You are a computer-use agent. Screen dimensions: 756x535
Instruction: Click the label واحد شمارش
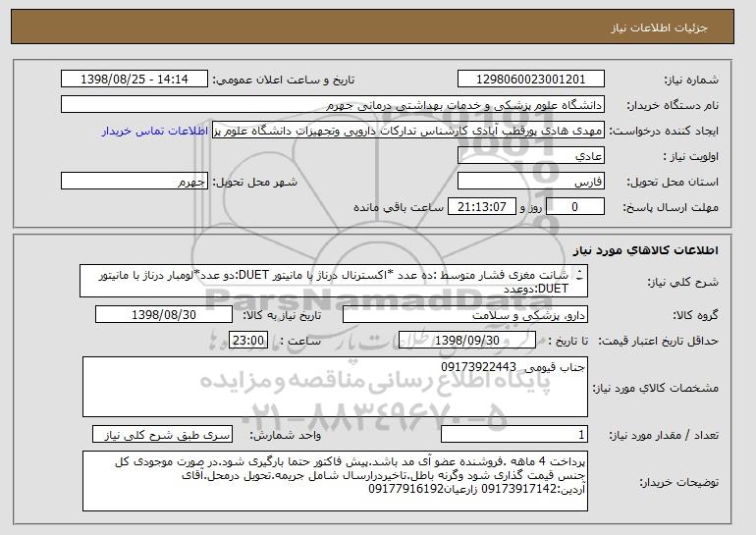285,435
